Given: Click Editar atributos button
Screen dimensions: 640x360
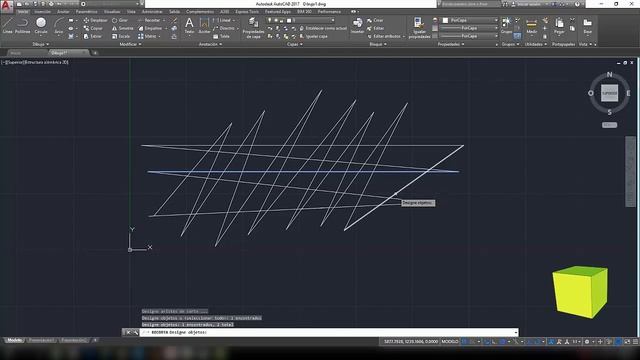Looking at the screenshot, I should tap(384, 36).
